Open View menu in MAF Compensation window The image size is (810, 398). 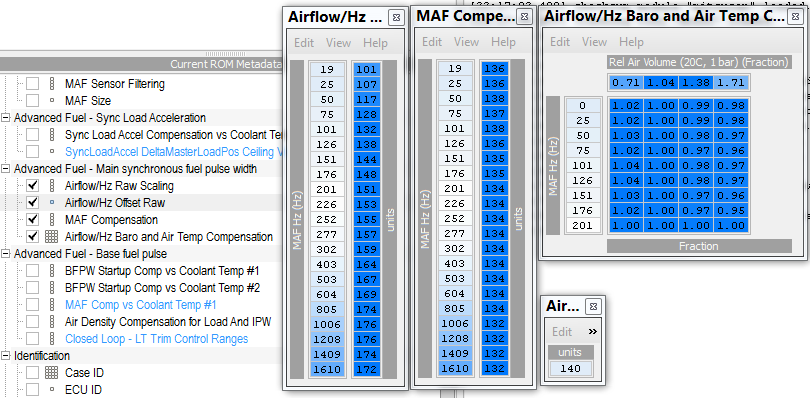(466, 42)
